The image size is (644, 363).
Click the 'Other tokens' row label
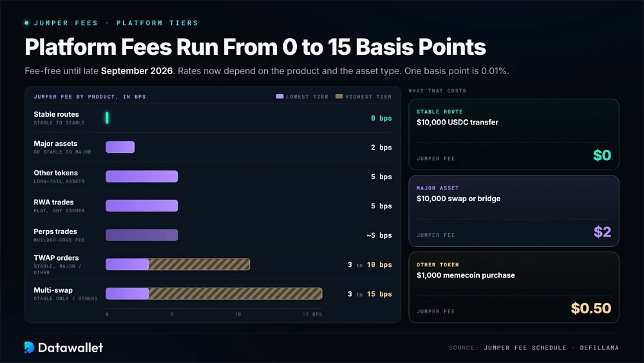pyautogui.click(x=55, y=173)
